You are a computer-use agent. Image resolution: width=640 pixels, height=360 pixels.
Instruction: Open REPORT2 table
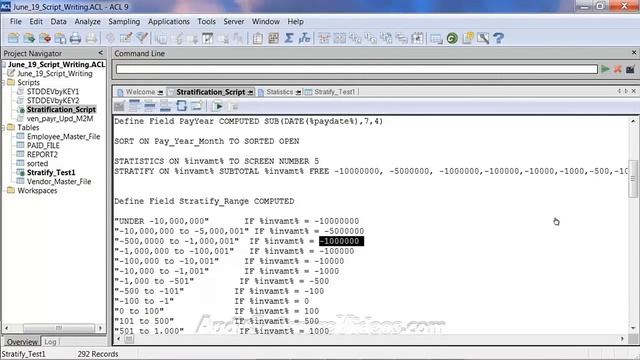coord(42,154)
